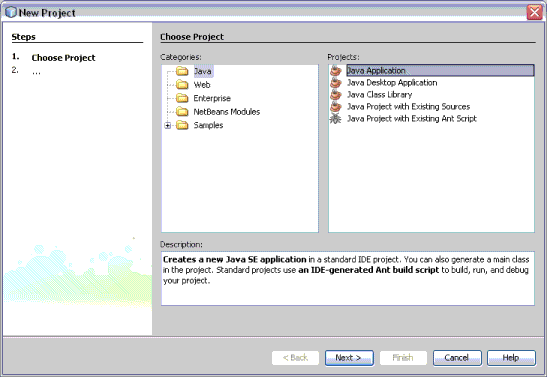Choose the Java Class Library project type
547x377 pixels.
pos(380,95)
